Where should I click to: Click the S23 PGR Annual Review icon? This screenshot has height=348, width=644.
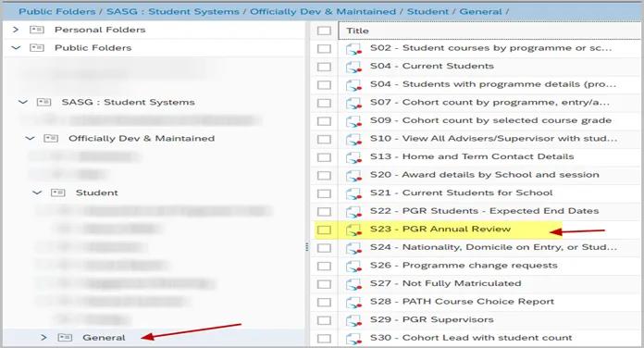click(353, 230)
